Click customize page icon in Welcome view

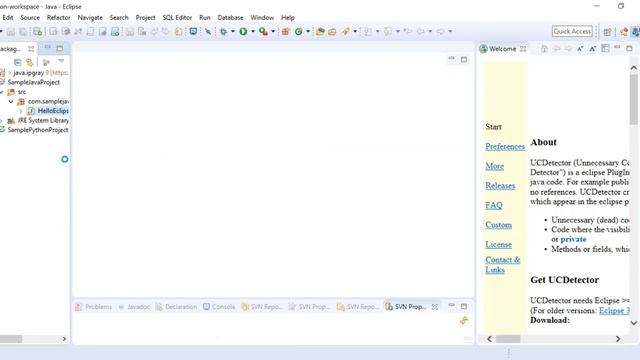605,49
